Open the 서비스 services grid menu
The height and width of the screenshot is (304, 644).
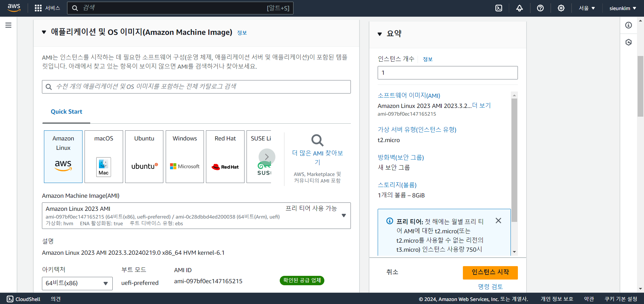tap(47, 8)
